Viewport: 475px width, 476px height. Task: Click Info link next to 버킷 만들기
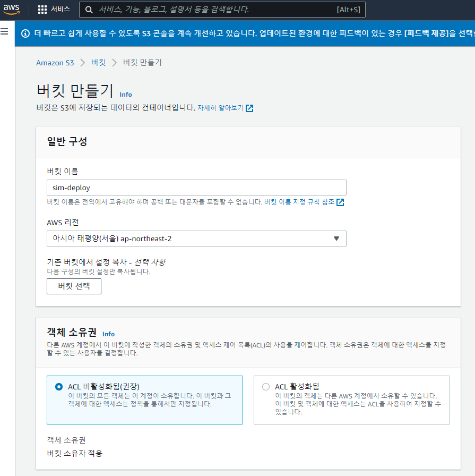pyautogui.click(x=126, y=95)
